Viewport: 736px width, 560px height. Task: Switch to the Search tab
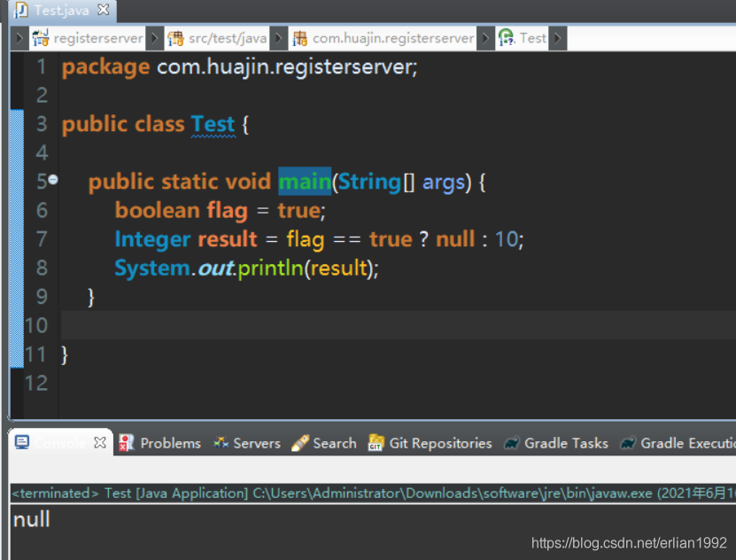point(335,443)
